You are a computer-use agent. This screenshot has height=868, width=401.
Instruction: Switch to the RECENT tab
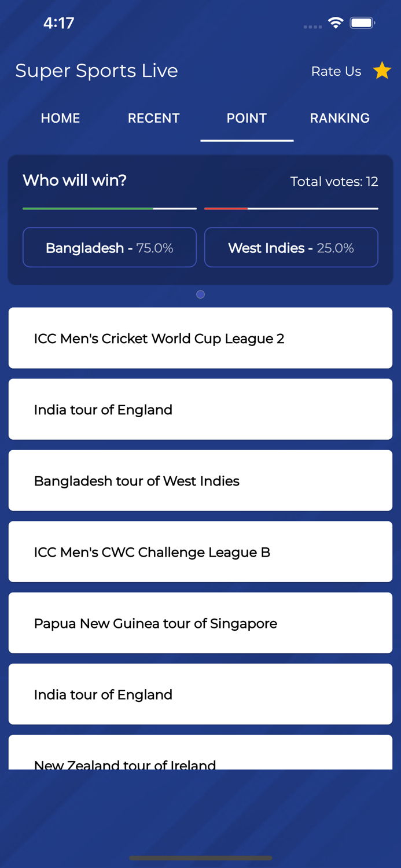pyautogui.click(x=154, y=118)
